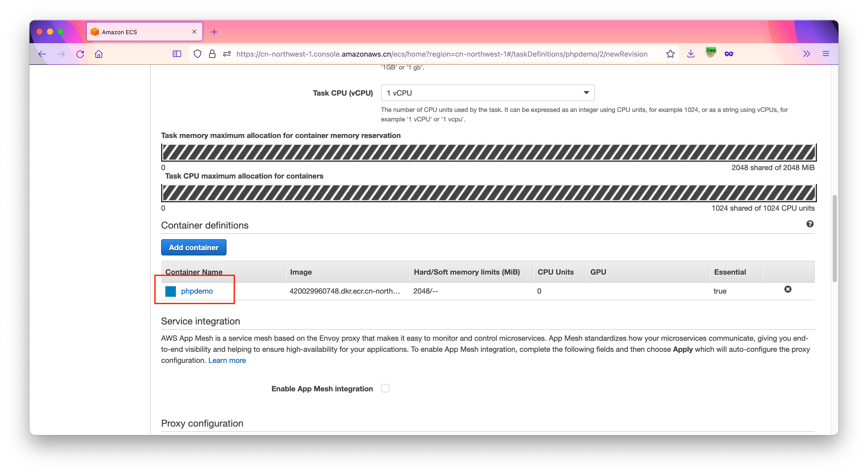868x474 pixels.
Task: Open the Task CPU (vCPU) dropdown
Action: [x=487, y=93]
